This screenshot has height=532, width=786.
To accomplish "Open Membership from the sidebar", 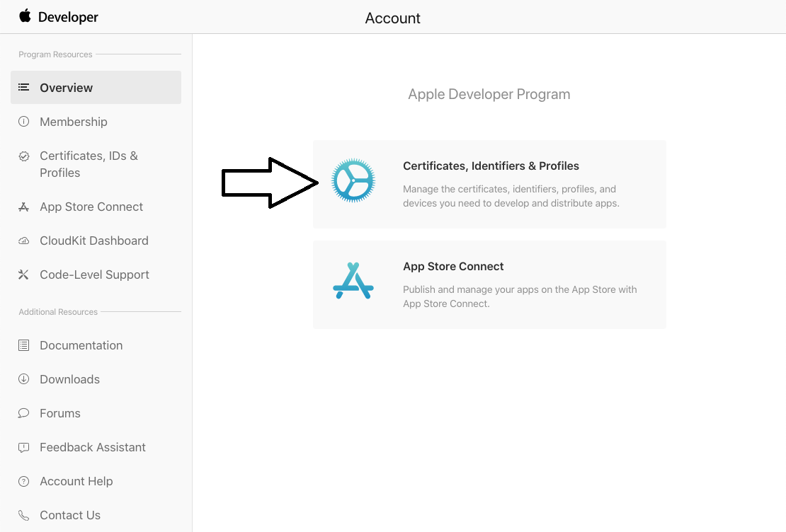I will [x=74, y=122].
